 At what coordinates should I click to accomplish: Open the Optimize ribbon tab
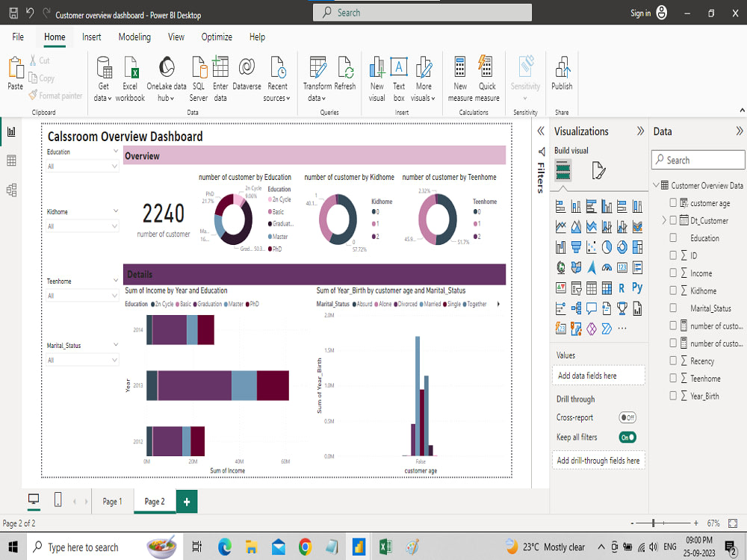click(x=217, y=37)
